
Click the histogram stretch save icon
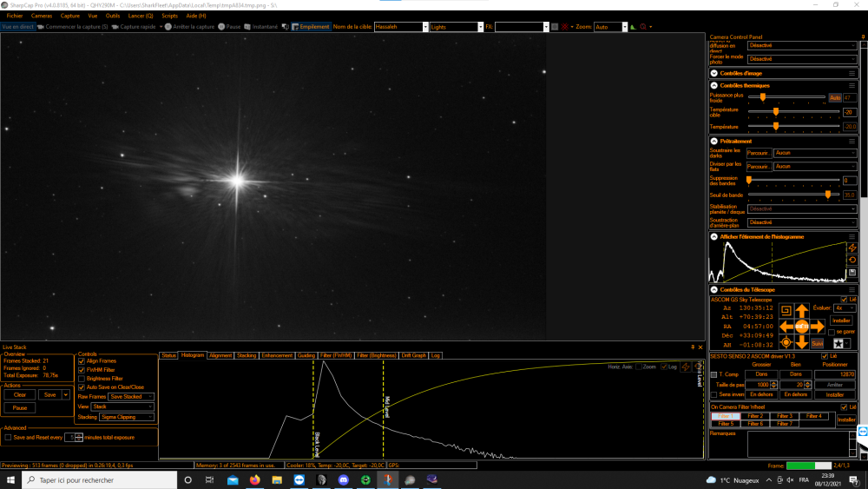(852, 273)
